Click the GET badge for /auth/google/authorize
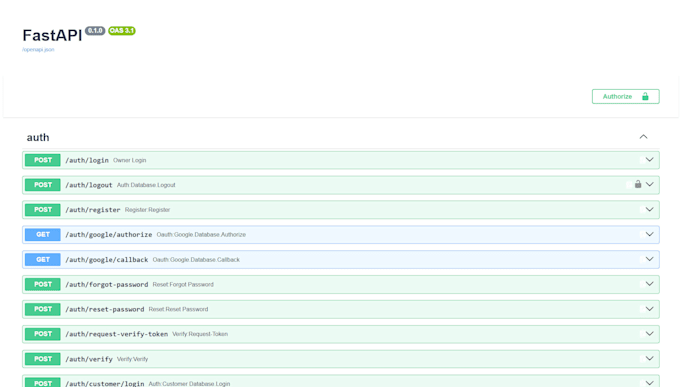The height and width of the screenshot is (387, 680). tap(42, 234)
